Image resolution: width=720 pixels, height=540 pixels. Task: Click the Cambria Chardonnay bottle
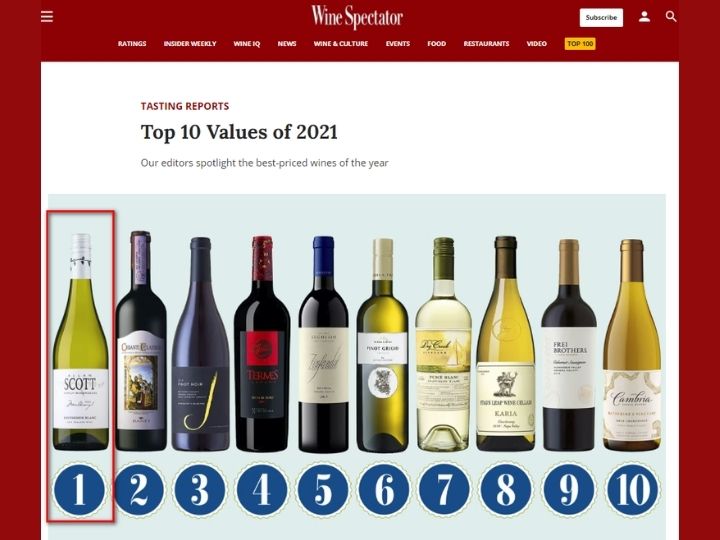coord(632,345)
